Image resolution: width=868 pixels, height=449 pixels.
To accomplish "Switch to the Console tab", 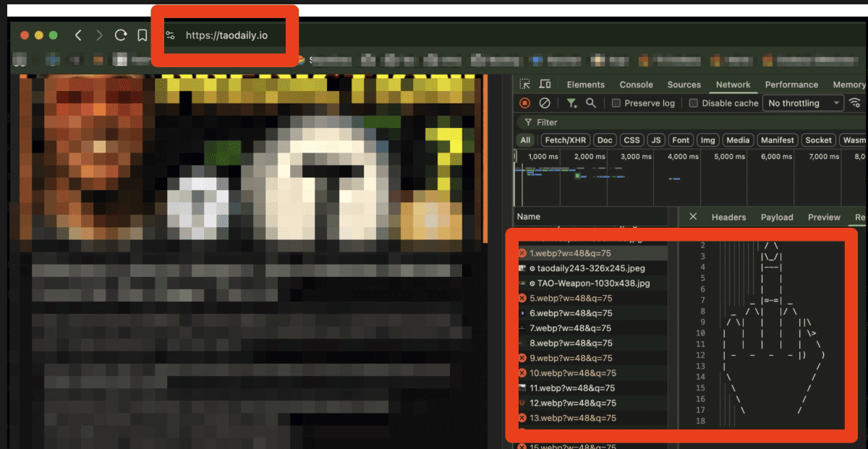I will tap(636, 85).
